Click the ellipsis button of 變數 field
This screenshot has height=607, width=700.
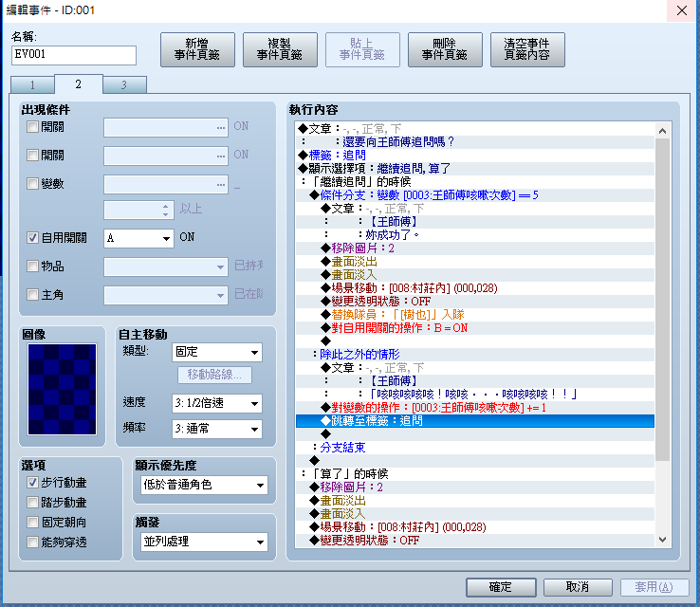tap(221, 184)
